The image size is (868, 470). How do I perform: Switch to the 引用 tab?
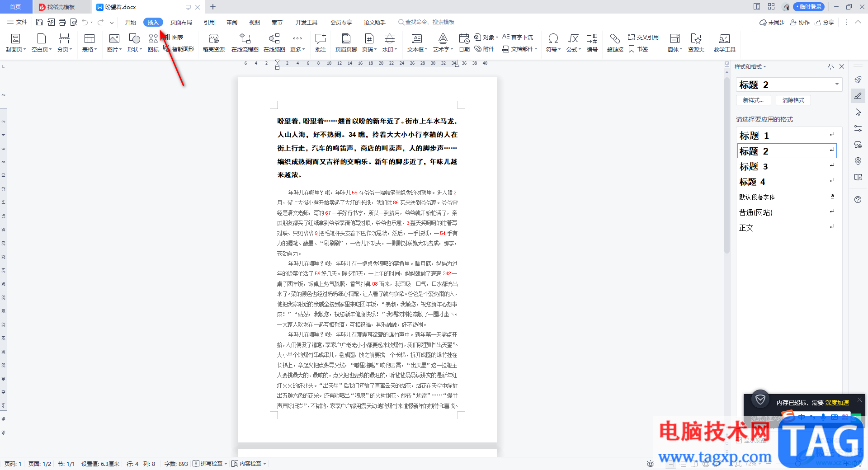209,22
